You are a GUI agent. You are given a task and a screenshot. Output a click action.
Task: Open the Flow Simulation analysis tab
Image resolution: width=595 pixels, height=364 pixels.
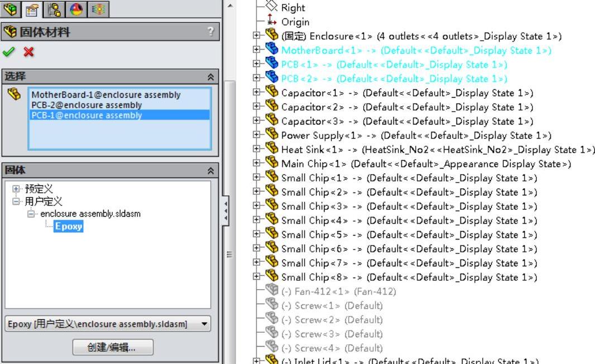(98, 9)
